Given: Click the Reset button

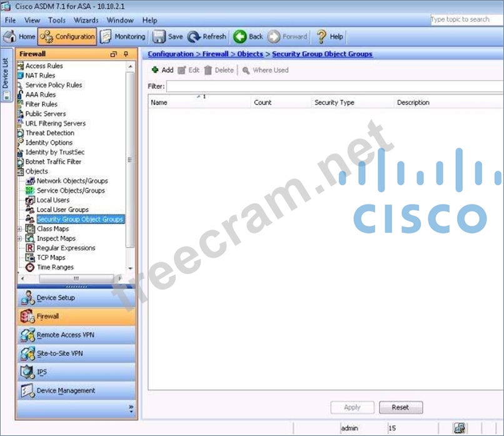Looking at the screenshot, I should [400, 407].
